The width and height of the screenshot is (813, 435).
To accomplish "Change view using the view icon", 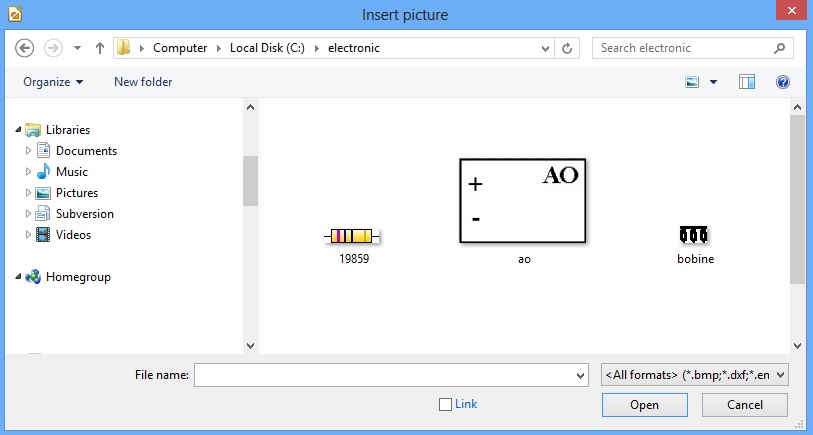I will (x=692, y=82).
